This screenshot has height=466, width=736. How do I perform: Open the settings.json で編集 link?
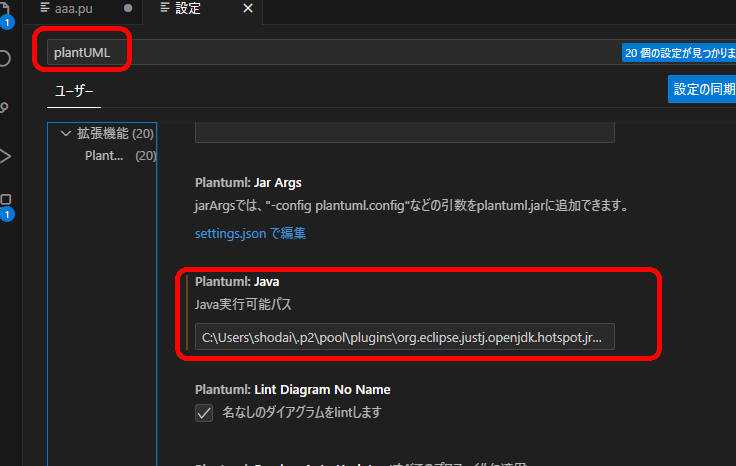(250, 233)
